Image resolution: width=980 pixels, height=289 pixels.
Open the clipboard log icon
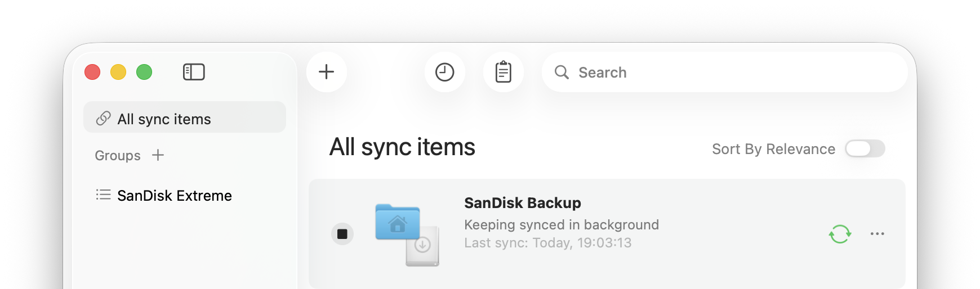(x=504, y=72)
